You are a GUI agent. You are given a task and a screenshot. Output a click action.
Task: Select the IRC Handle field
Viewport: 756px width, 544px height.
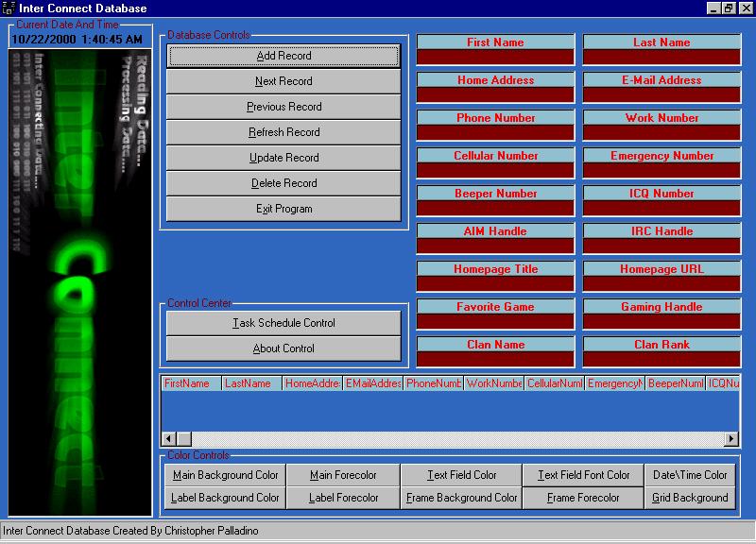[661, 246]
